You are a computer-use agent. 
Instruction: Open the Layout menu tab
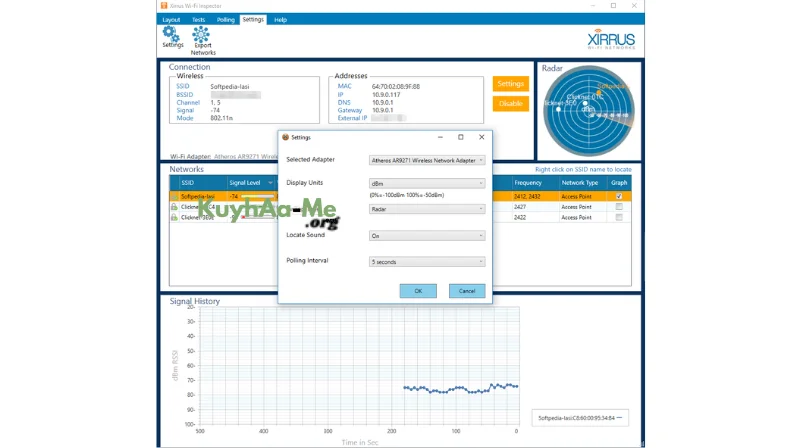click(x=171, y=20)
